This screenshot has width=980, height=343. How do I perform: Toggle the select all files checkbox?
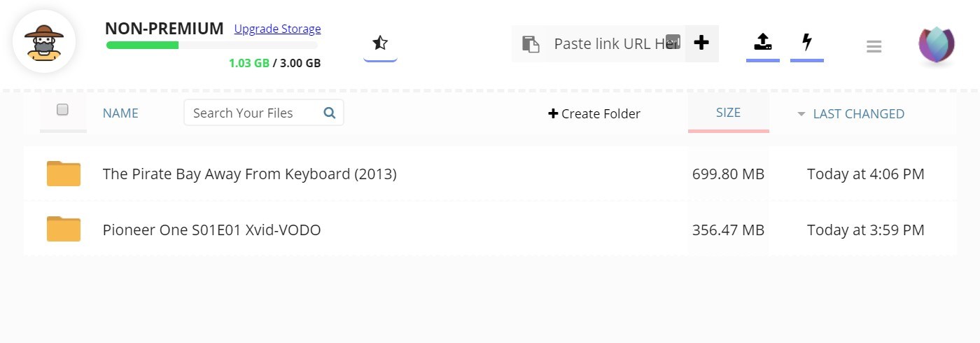click(x=62, y=109)
